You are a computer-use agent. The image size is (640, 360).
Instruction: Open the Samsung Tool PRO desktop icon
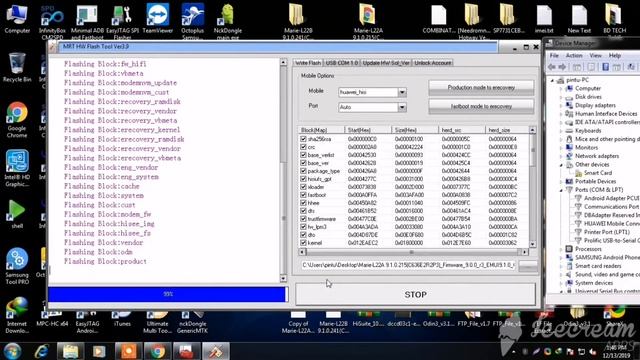pyautogui.click(x=17, y=266)
